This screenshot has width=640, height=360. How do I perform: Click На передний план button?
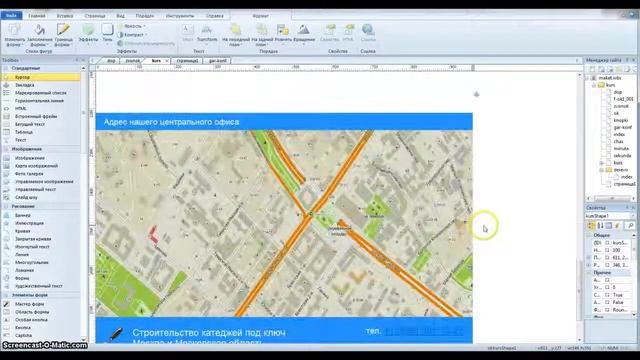(x=236, y=35)
